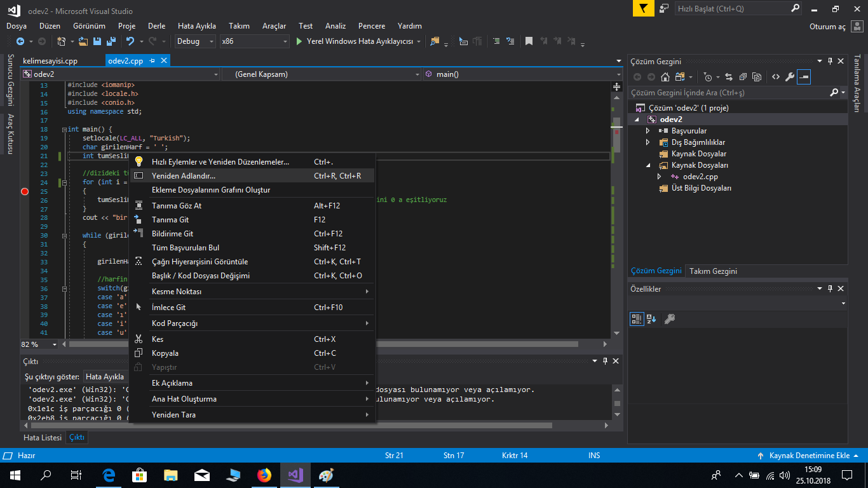The width and height of the screenshot is (868, 488).
Task: Close the odev2.cpp tab
Action: (163, 61)
